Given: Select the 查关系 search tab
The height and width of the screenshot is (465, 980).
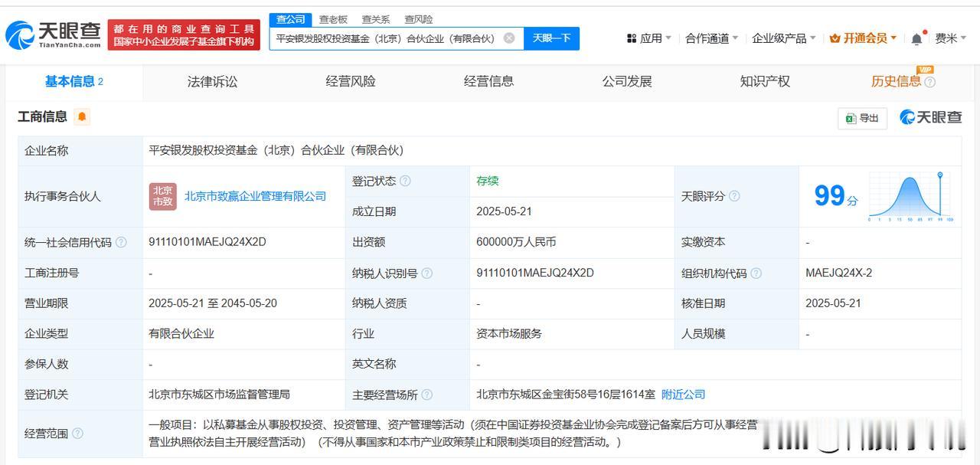Looking at the screenshot, I should point(376,19).
